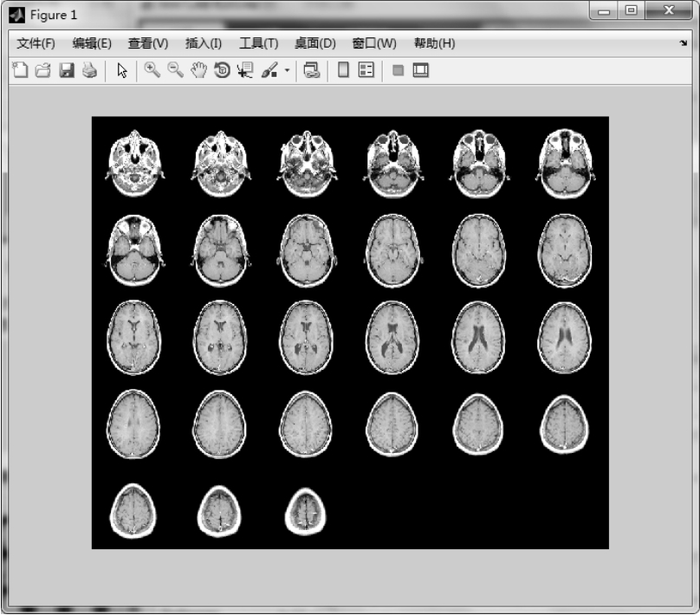The height and width of the screenshot is (615, 700).
Task: Open the 工具(T) menu
Action: coord(259,43)
